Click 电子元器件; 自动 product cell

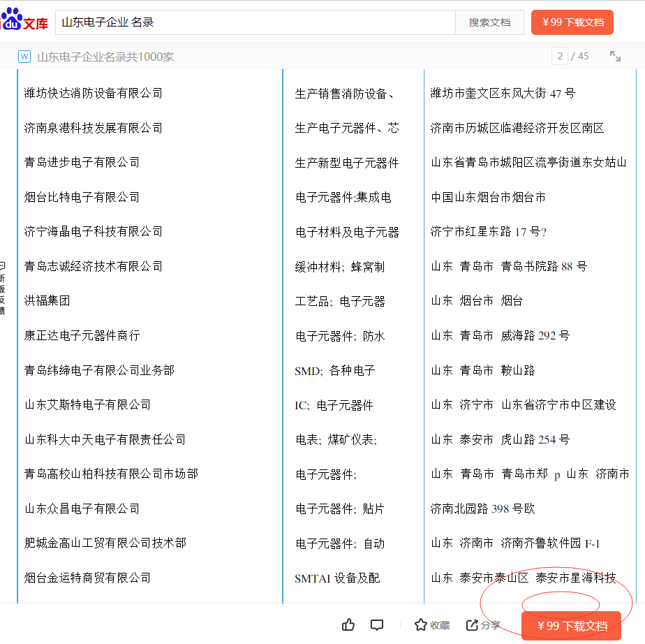click(340, 543)
